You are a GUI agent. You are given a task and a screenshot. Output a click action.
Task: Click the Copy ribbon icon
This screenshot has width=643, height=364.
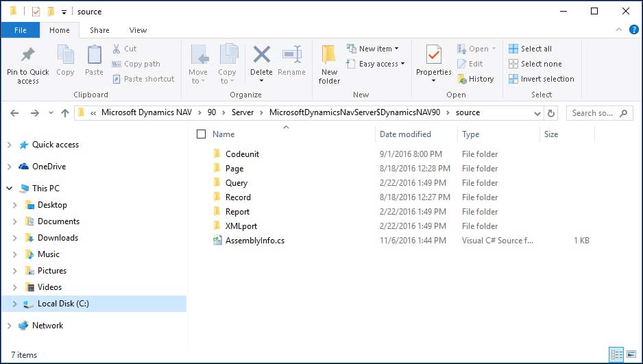coord(65,55)
